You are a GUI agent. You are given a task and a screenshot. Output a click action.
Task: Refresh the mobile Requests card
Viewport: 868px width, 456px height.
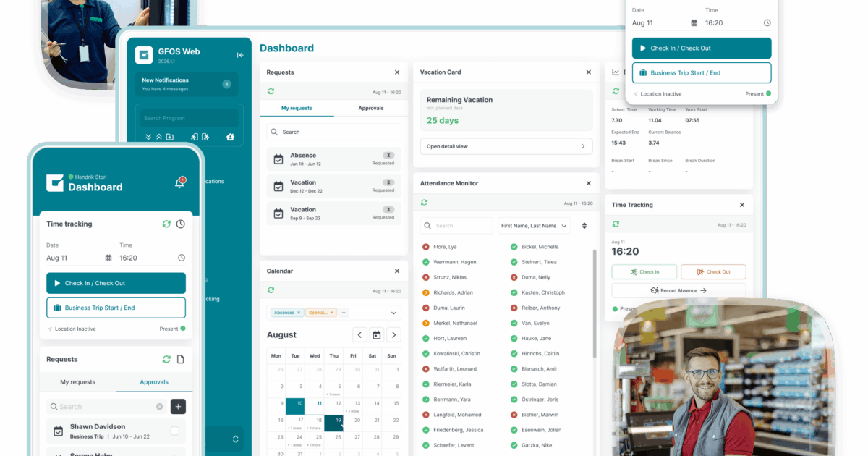pos(166,359)
